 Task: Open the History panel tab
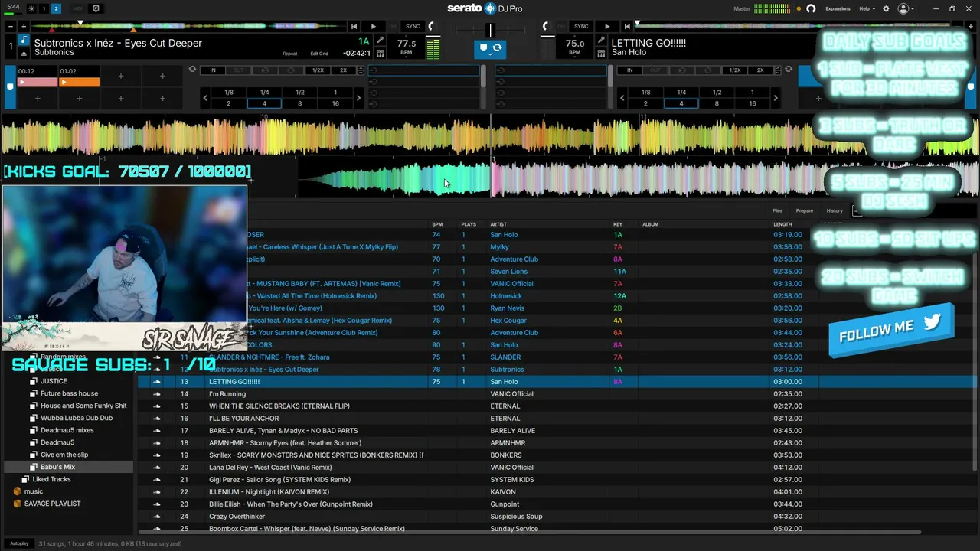(835, 210)
